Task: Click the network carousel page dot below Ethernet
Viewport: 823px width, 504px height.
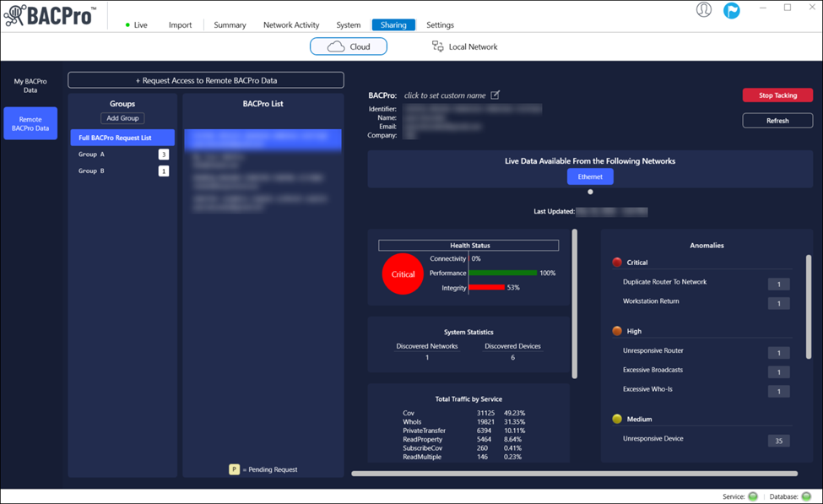Action: point(591,192)
